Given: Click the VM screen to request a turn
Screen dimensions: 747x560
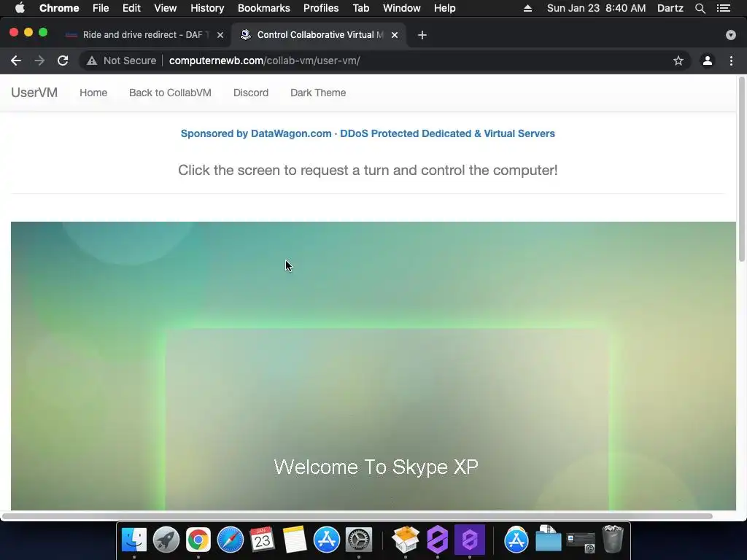Looking at the screenshot, I should pyautogui.click(x=373, y=366).
